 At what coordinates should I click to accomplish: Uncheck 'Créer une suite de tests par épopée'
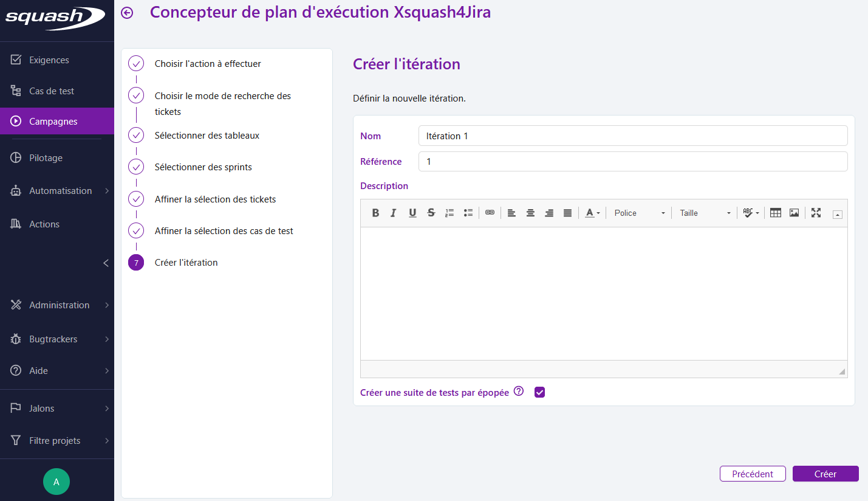(x=539, y=392)
